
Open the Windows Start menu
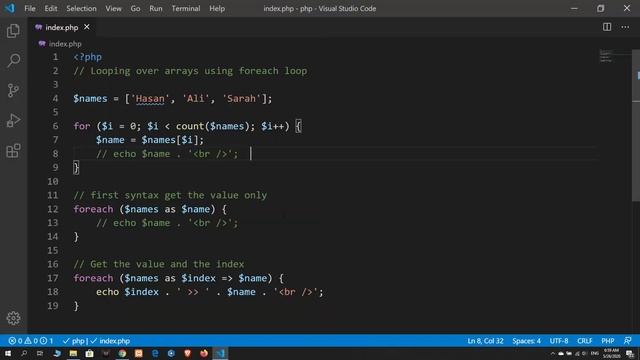click(x=8, y=353)
